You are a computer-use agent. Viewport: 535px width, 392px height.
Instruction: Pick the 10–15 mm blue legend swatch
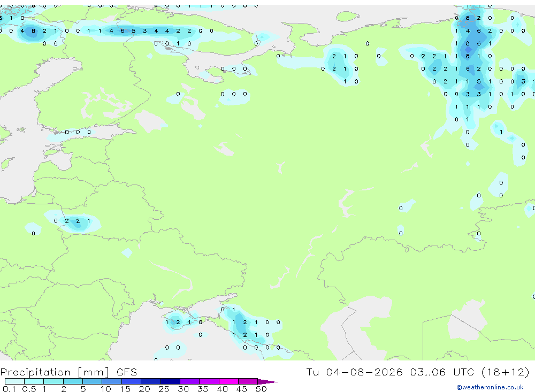112,381
